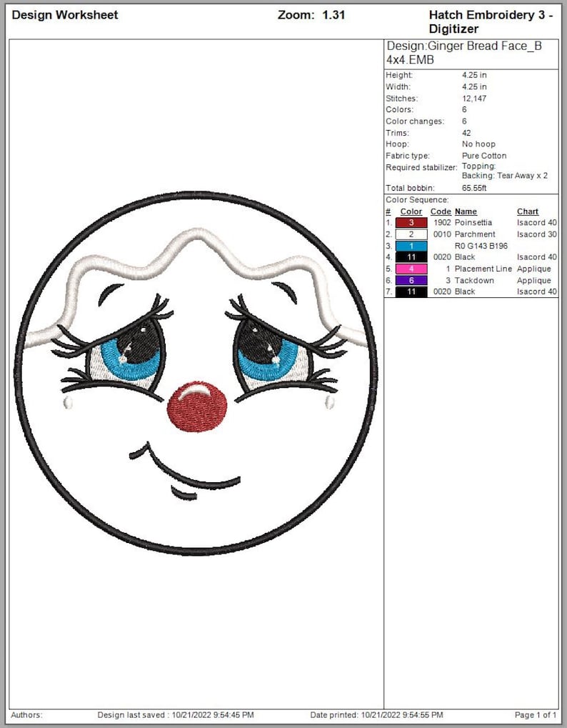
Task: Click the 'Stitches:' label
Action: tap(402, 99)
